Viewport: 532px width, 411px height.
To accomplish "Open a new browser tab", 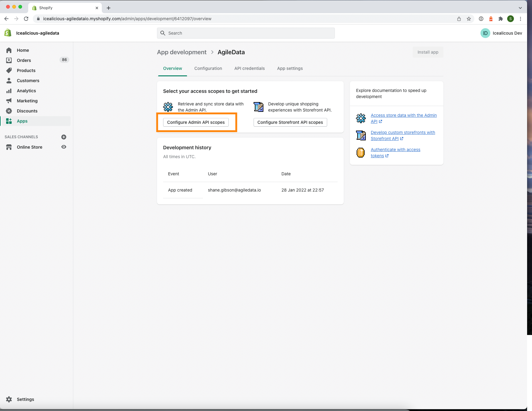I will click(109, 8).
